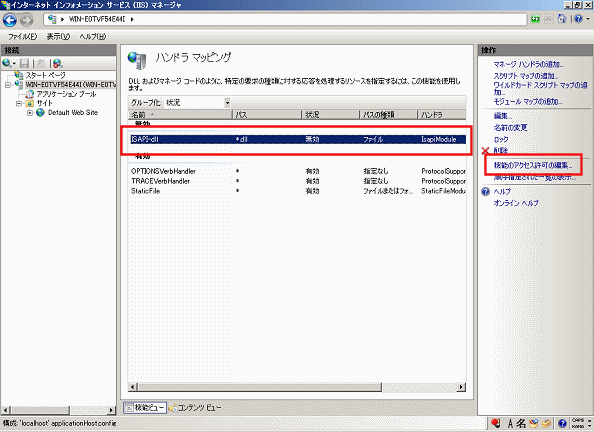Click the オンライン ヘルプ link
594x432 pixels.
516,203
